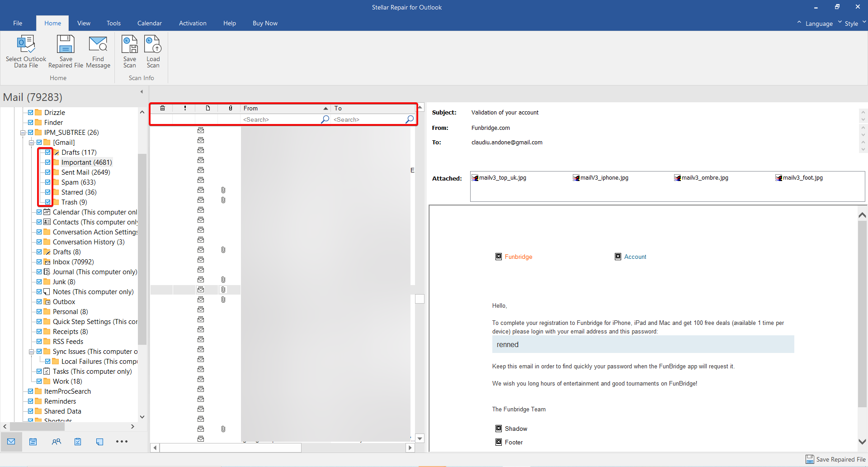Open the Activation tab

tap(193, 23)
